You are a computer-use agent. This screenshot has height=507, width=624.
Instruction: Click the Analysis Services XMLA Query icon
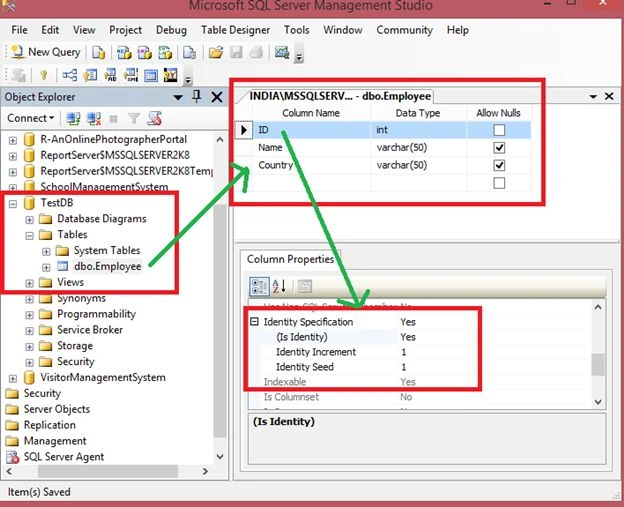(x=165, y=53)
